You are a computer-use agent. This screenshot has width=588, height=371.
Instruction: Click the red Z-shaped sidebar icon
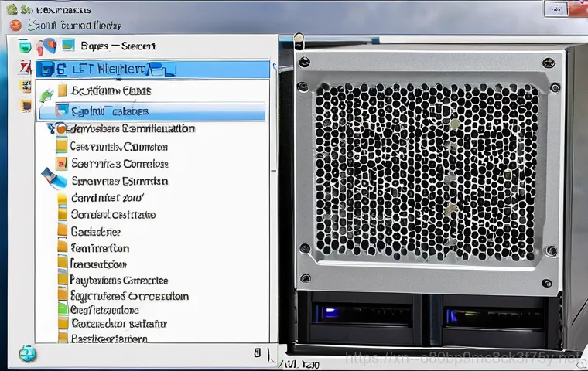pos(26,67)
